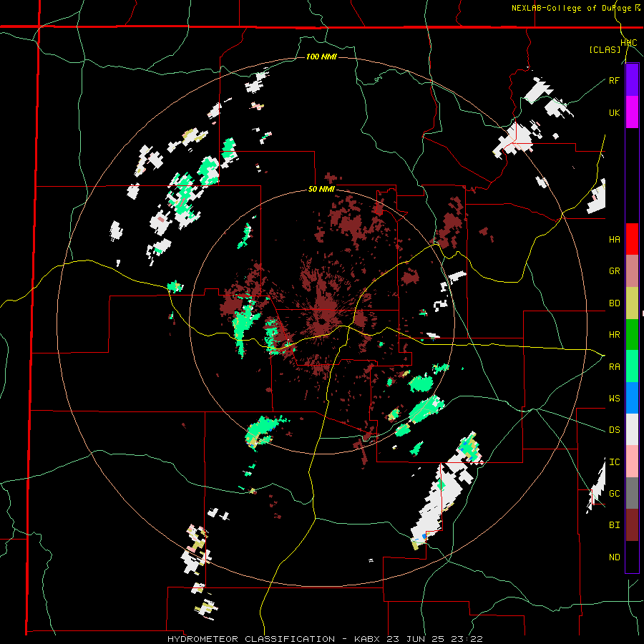This screenshot has width=644, height=644.
Task: Click the "HA" legend label
Action: (x=614, y=239)
